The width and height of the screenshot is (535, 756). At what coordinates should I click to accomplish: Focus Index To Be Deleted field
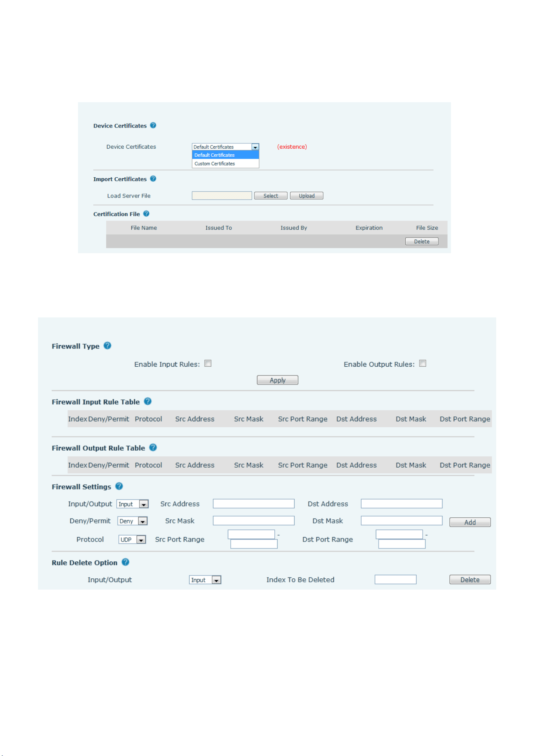tap(396, 580)
